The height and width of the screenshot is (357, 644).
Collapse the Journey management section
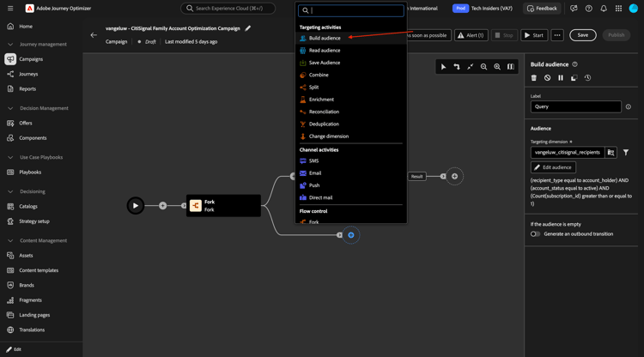coord(10,45)
